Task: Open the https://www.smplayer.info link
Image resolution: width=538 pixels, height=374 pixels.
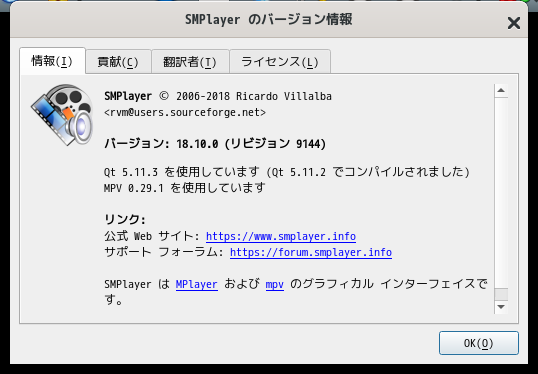Action: (x=281, y=236)
